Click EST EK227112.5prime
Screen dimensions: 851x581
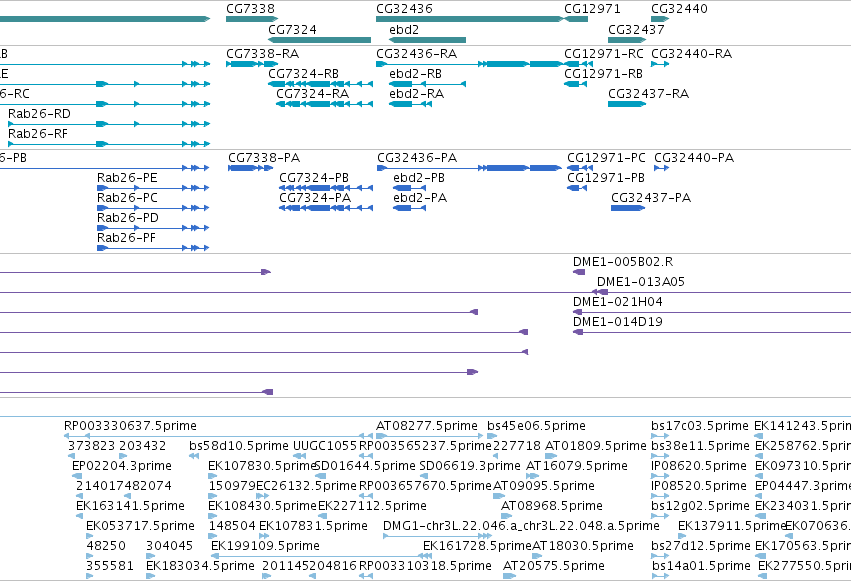(x=372, y=506)
